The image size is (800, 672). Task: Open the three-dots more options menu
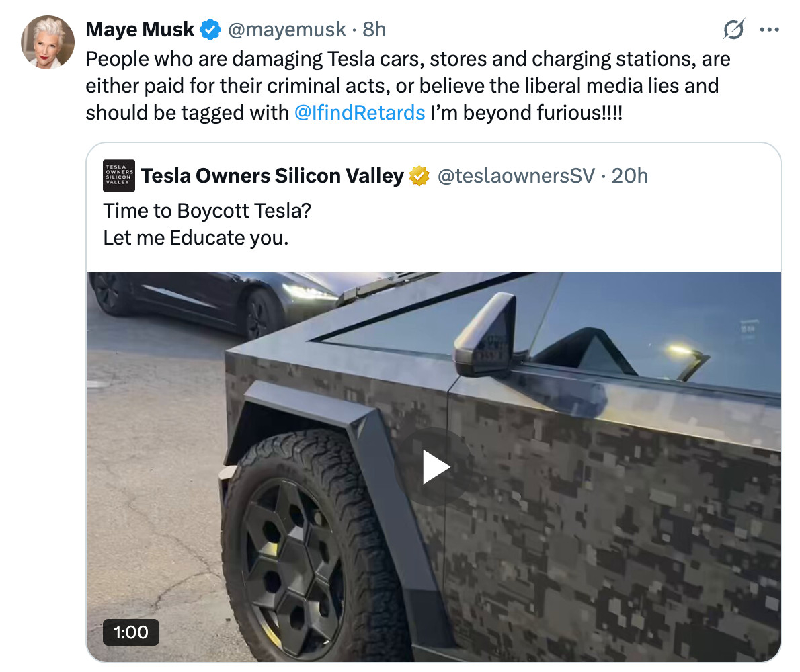pos(769,30)
